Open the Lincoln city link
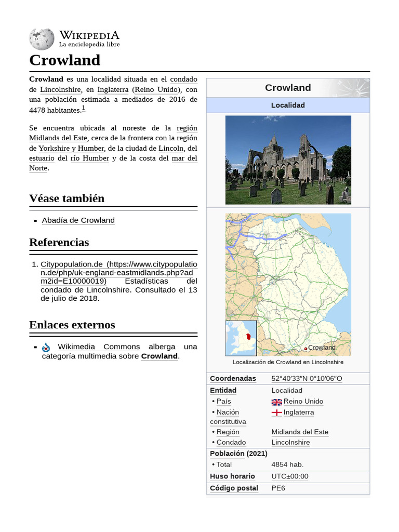 (x=171, y=148)
